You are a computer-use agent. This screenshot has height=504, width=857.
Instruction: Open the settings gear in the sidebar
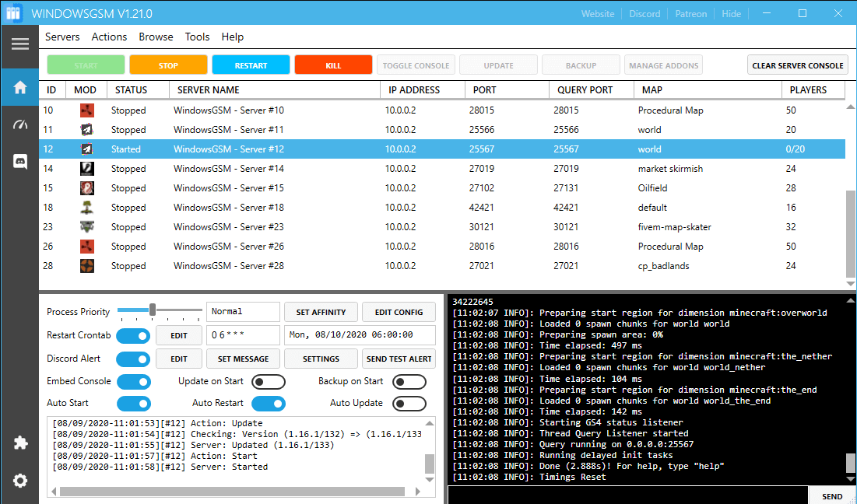19,481
